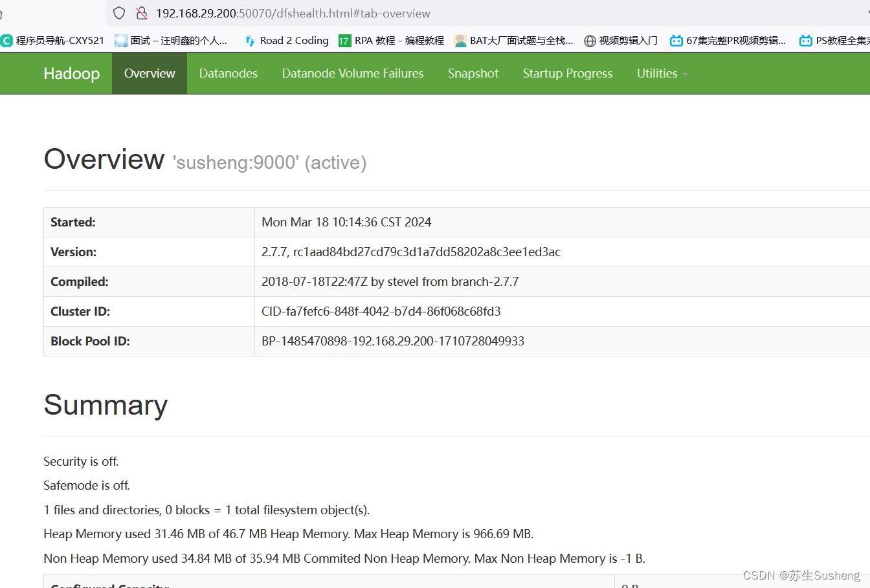Open the 67集完整PR视频剪辑 bookmark
870x588 pixels.
tap(728, 41)
